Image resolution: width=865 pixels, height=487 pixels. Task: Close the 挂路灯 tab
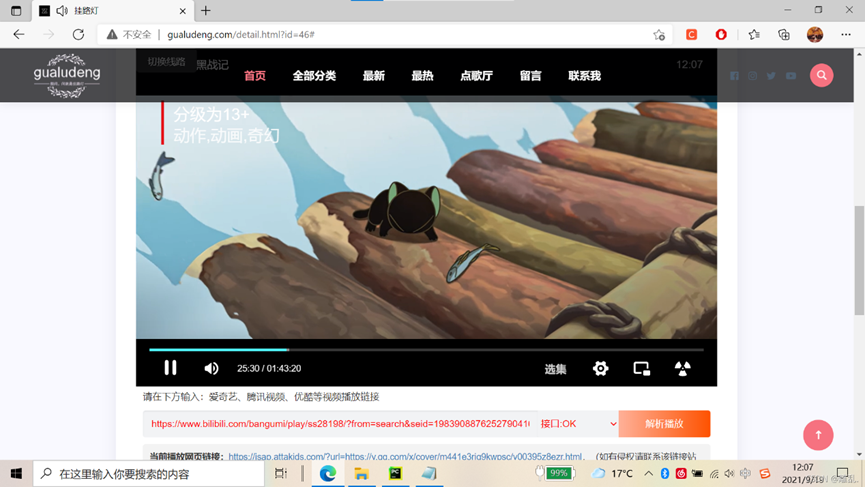tap(183, 11)
